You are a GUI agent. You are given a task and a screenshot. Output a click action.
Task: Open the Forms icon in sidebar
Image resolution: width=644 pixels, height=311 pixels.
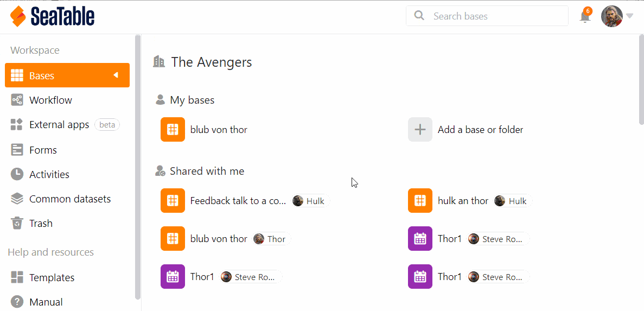17,150
